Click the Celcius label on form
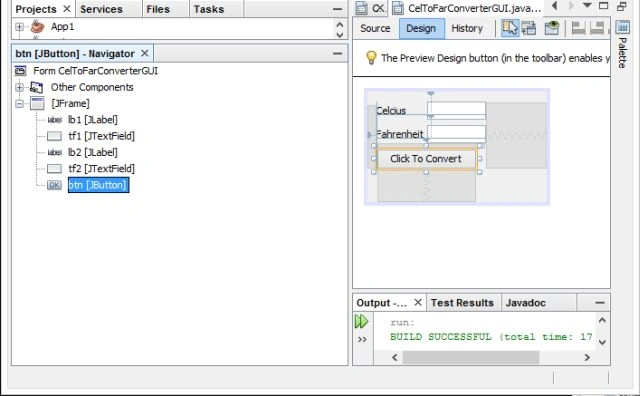 pyautogui.click(x=391, y=111)
